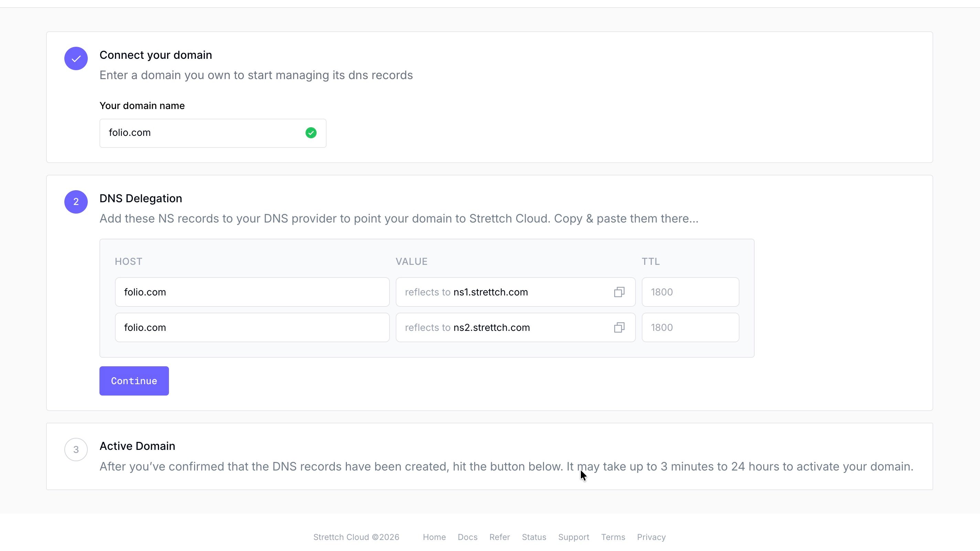The width and height of the screenshot is (980, 551).
Task: Click the Active Domain step heading
Action: [137, 446]
